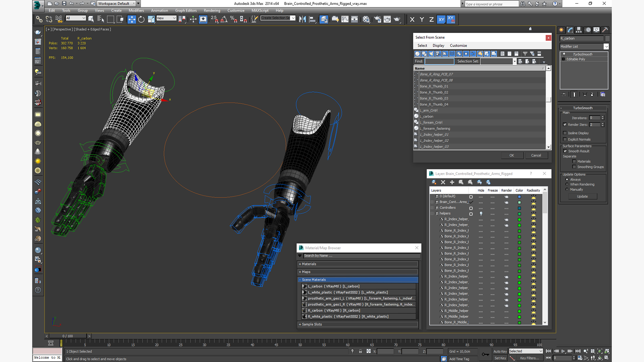Click Pin Stack below modifier list
Image resolution: width=644 pixels, height=362 pixels.
(563, 95)
